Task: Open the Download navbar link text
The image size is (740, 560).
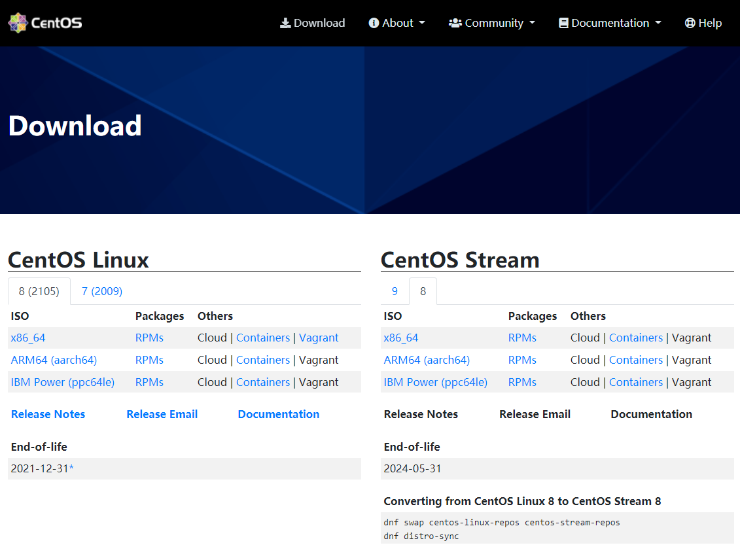Action: coord(319,23)
